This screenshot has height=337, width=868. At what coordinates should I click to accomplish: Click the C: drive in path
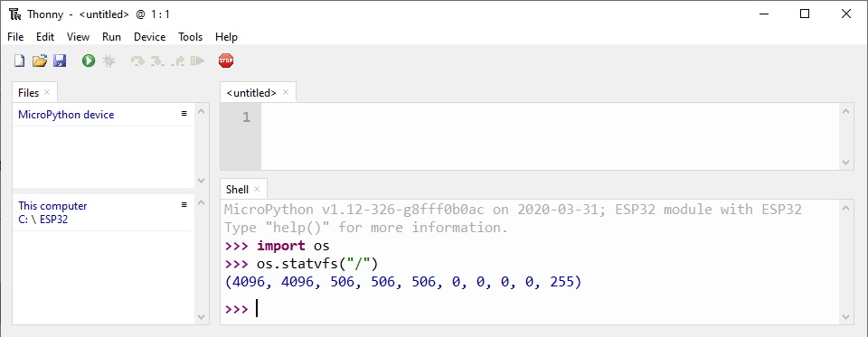click(x=24, y=220)
